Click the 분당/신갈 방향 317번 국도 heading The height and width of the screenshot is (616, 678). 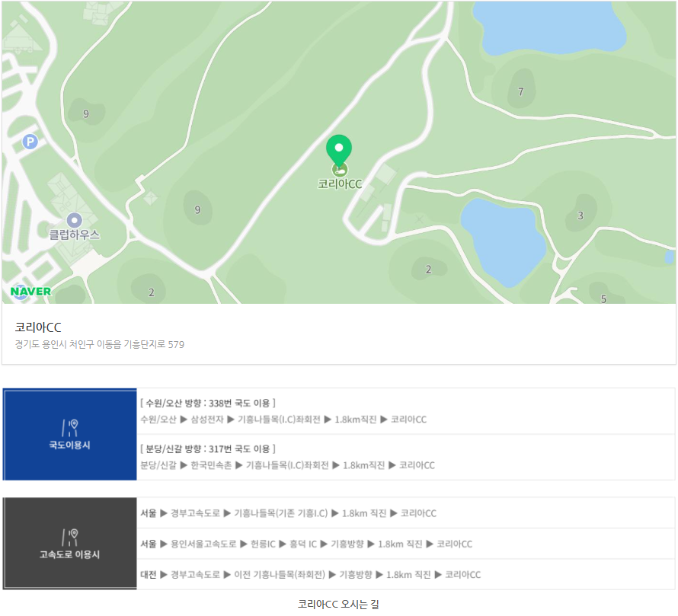point(208,448)
